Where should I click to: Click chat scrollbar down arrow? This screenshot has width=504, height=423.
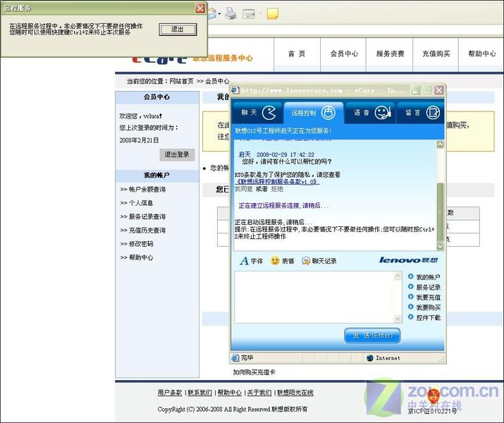(440, 246)
